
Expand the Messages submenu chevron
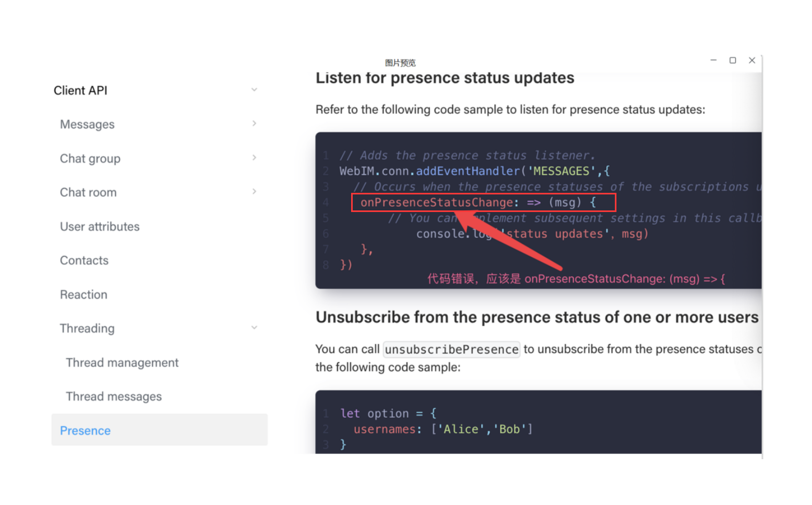(x=254, y=124)
